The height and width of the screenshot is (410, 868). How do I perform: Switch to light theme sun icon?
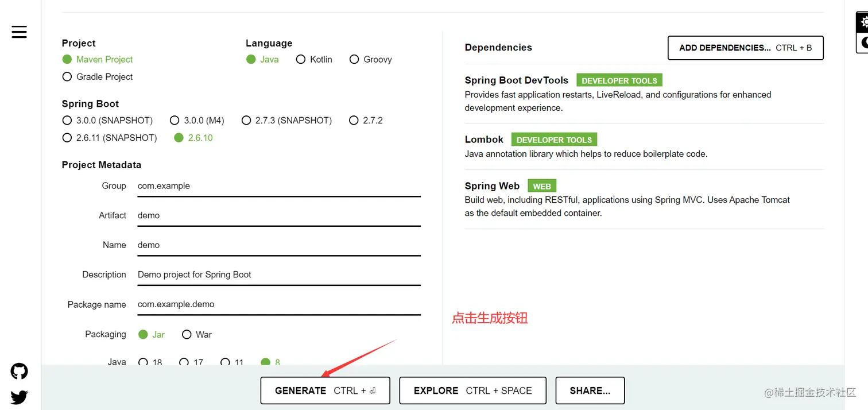[863, 23]
